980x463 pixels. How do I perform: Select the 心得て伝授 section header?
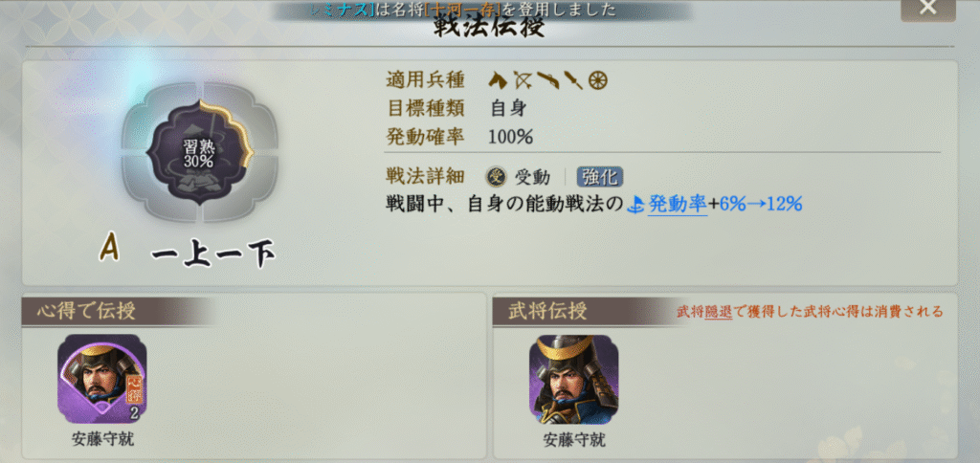point(85,311)
